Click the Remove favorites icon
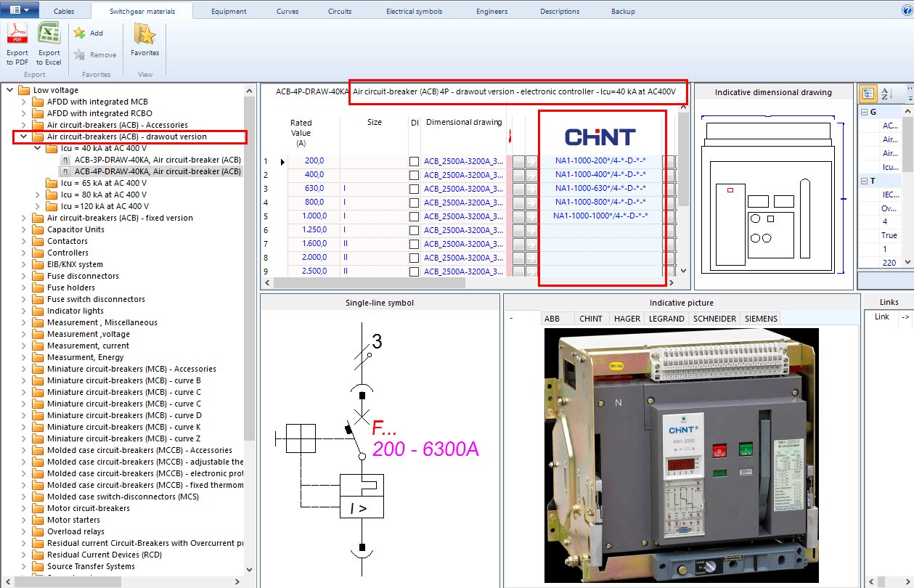Image resolution: width=914 pixels, height=588 pixels. pyautogui.click(x=78, y=54)
